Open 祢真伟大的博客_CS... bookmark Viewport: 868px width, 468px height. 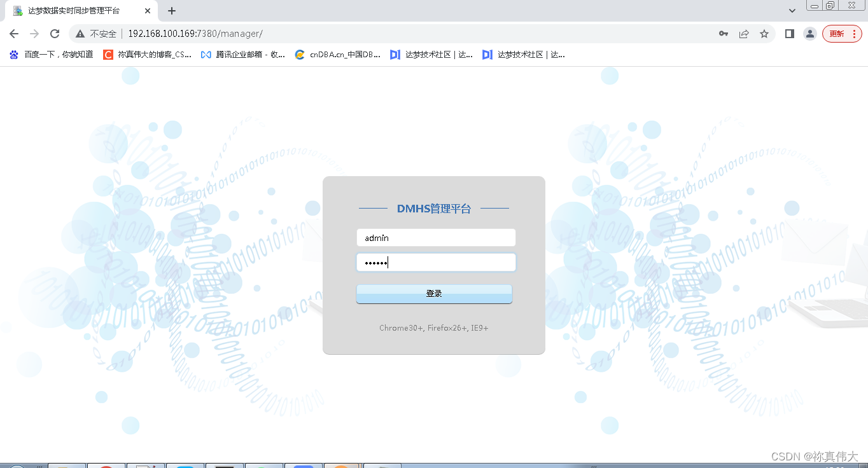tap(148, 55)
